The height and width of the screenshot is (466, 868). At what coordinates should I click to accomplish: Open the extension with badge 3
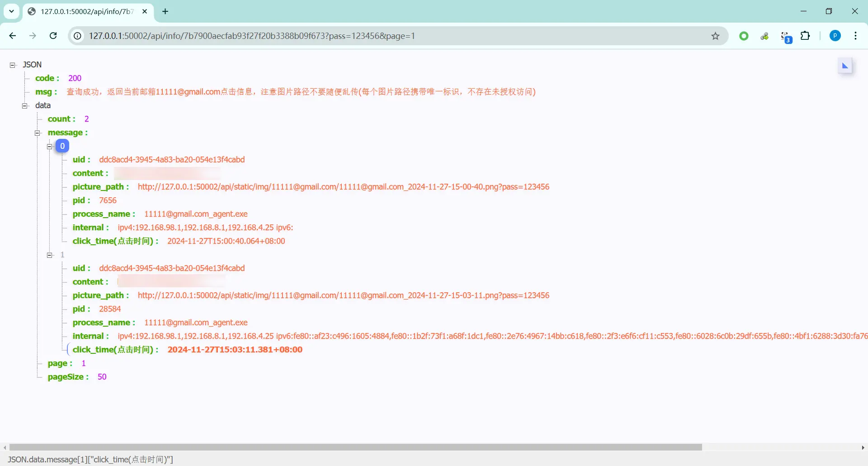[x=786, y=37]
